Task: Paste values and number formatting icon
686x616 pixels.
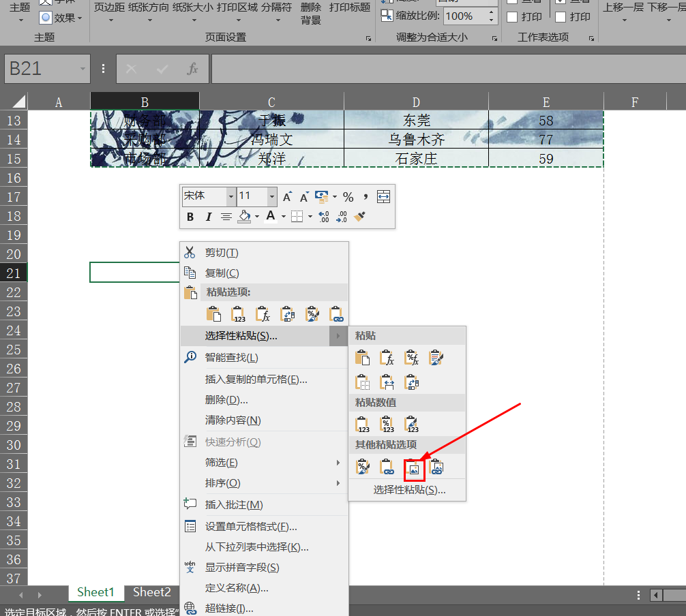Action: [x=387, y=424]
